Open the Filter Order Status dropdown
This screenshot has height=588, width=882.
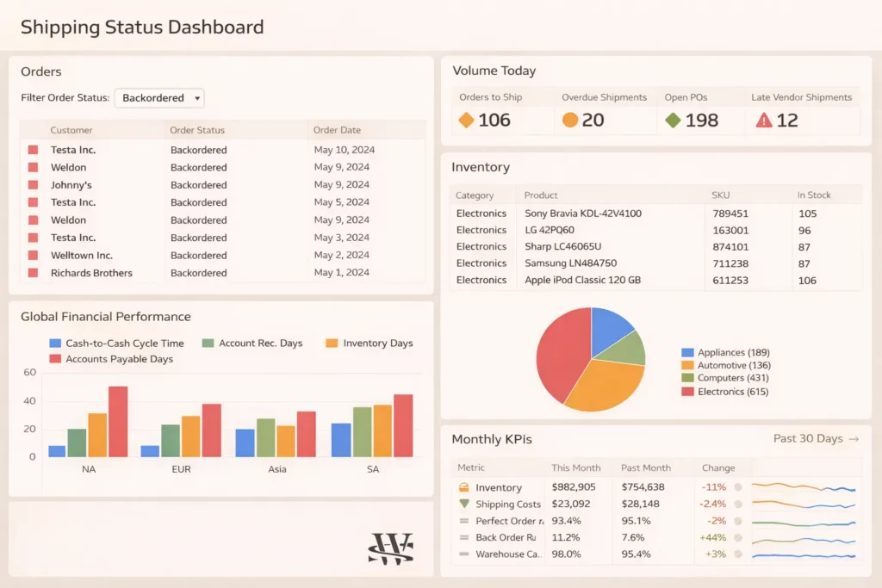tap(158, 98)
